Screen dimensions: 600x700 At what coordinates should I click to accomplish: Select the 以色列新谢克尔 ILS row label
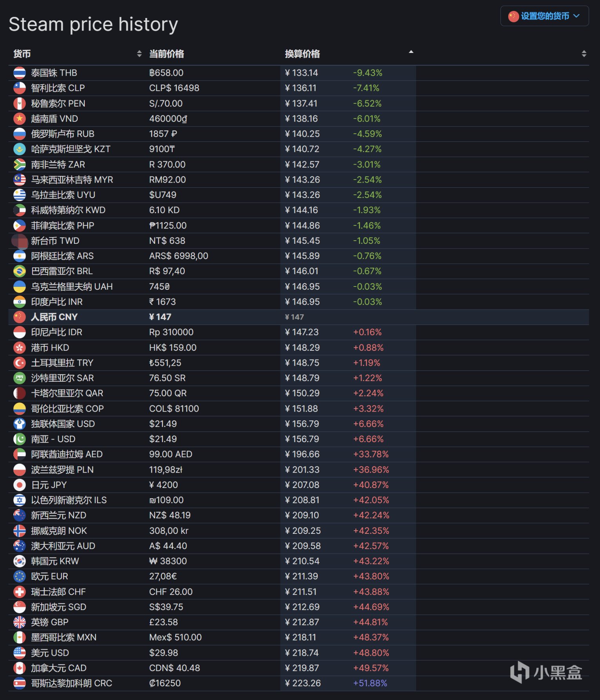click(x=69, y=501)
